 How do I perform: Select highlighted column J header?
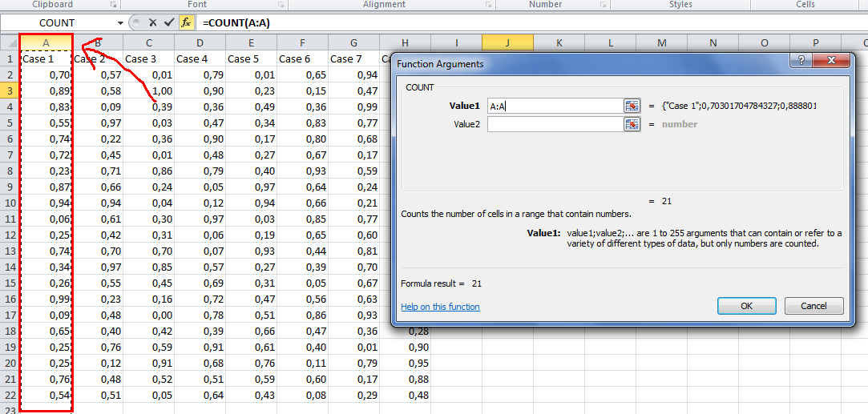507,42
